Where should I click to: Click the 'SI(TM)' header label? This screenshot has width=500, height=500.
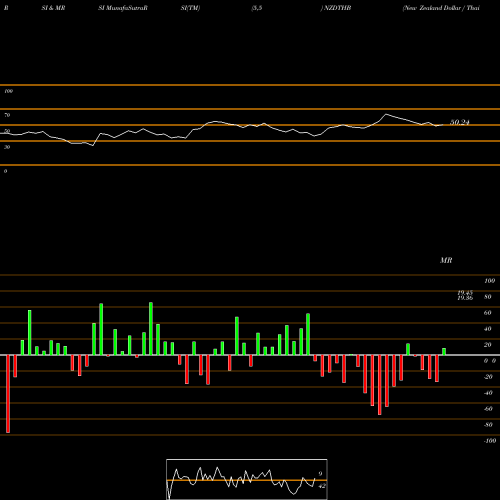tap(190, 8)
